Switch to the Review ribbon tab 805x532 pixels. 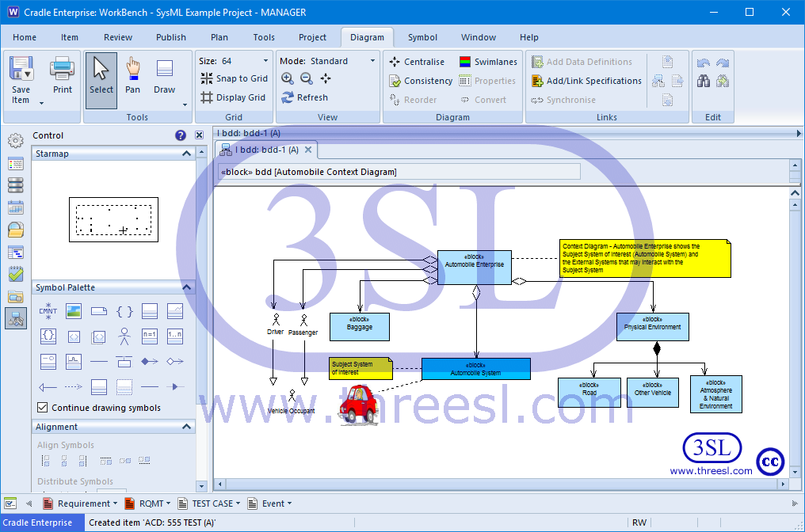pos(118,37)
